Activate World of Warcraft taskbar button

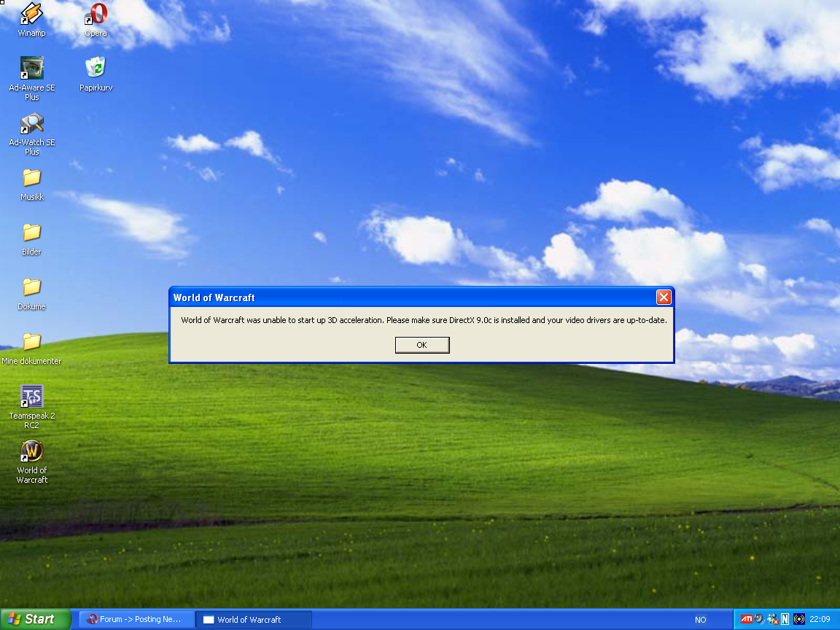[x=254, y=619]
